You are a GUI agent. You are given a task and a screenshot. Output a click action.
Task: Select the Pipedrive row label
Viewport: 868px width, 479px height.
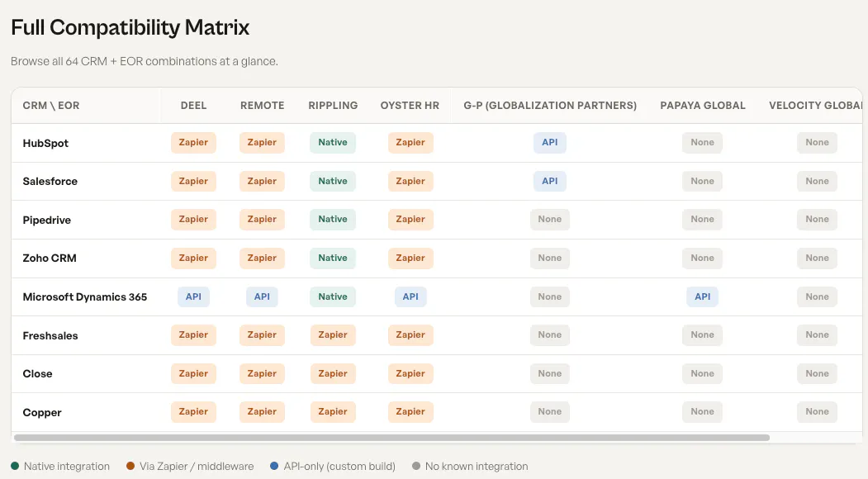[x=46, y=220]
